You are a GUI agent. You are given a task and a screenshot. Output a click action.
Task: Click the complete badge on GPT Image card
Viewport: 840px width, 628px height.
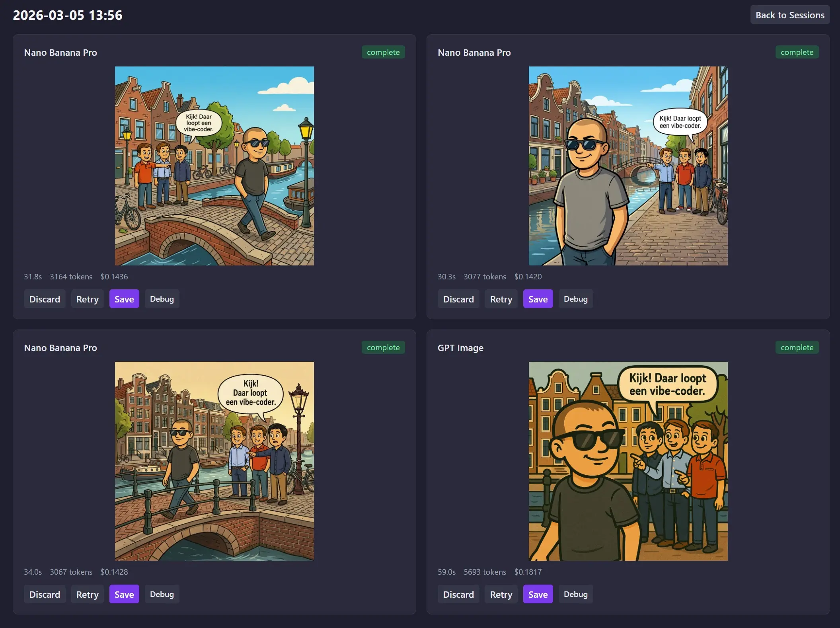point(797,347)
